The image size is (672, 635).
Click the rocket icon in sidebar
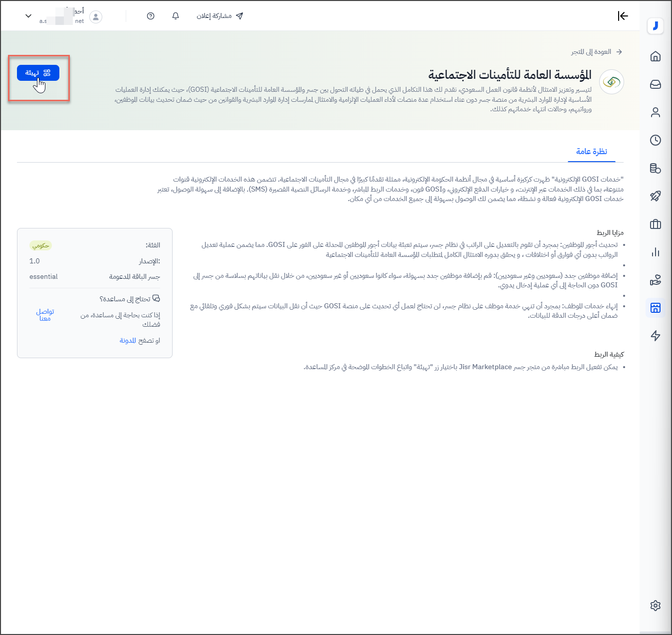[655, 196]
